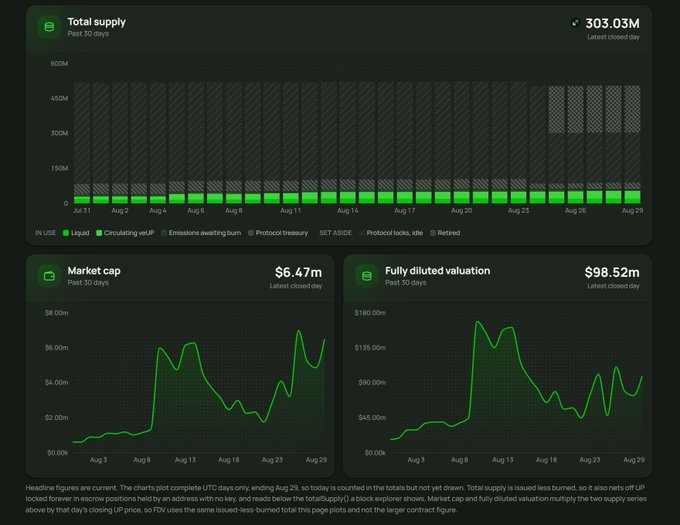Screen dimensions: 680x525
Task: Click Aug 29 label on Total supply chart
Action: pos(632,210)
